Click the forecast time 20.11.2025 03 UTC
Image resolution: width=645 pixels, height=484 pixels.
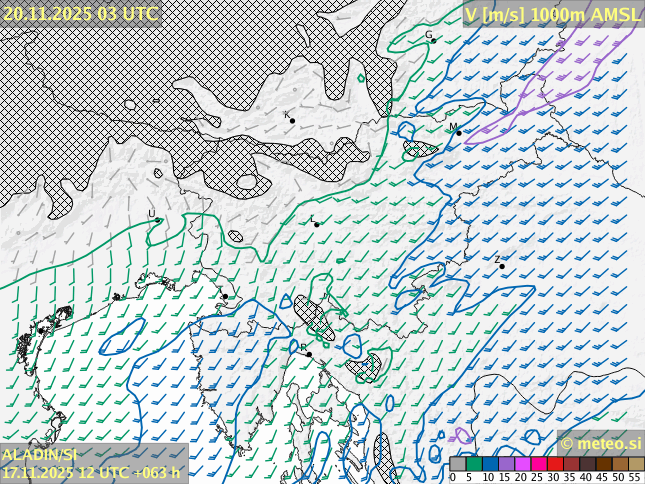pos(80,13)
